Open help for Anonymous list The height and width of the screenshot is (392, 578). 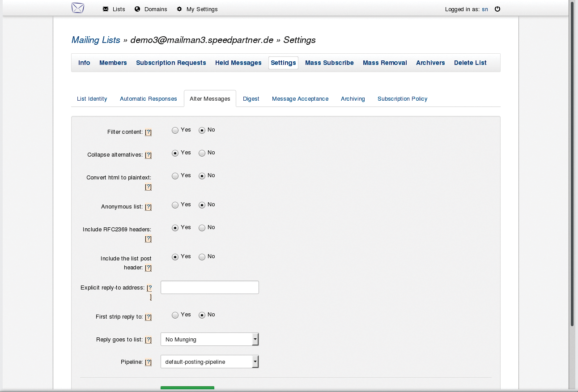pyautogui.click(x=148, y=206)
